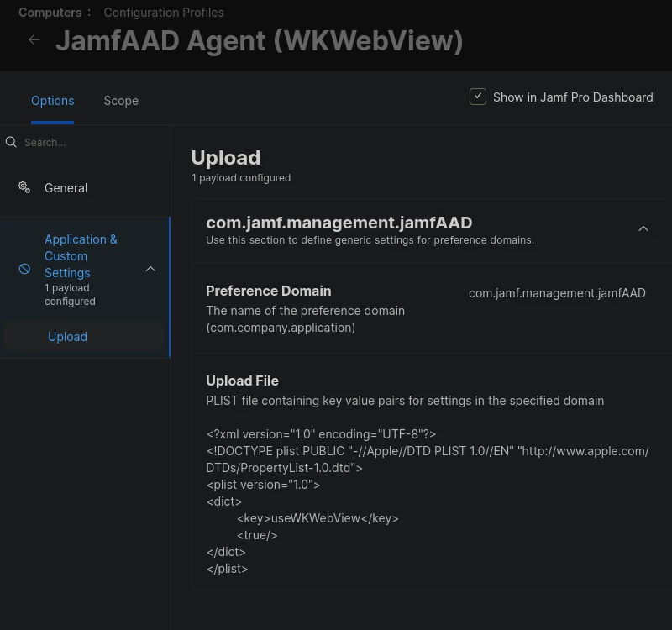Click the '1 payload configured' text under Upload
672x630 pixels.
click(241, 178)
